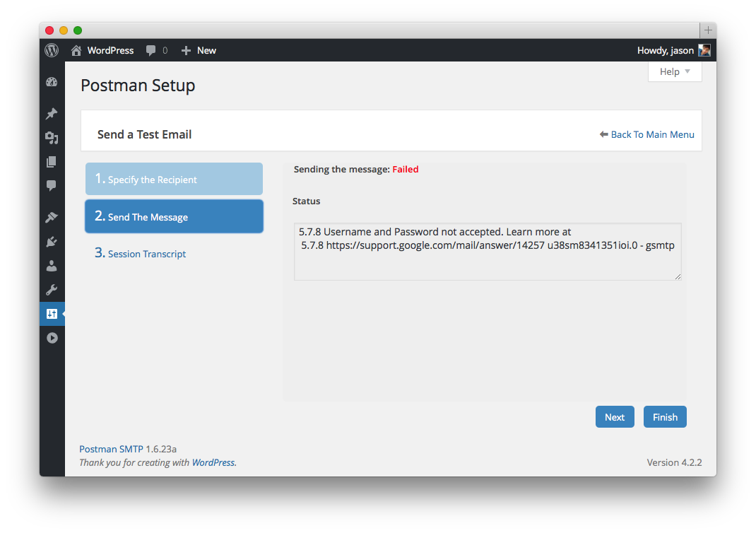The width and height of the screenshot is (756, 533).
Task: Collapse the admin menu with the arrow icon
Action: click(x=52, y=338)
